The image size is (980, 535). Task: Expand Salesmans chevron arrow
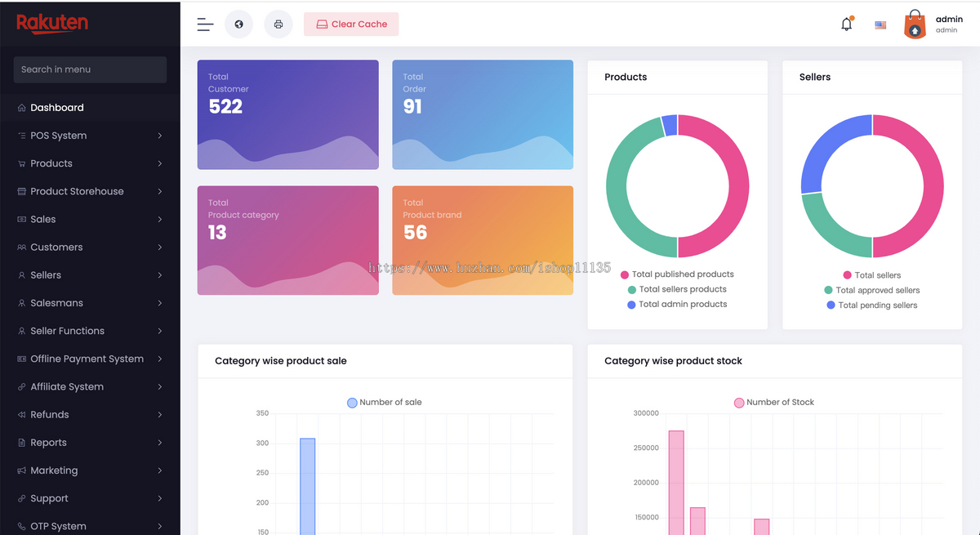coord(159,303)
